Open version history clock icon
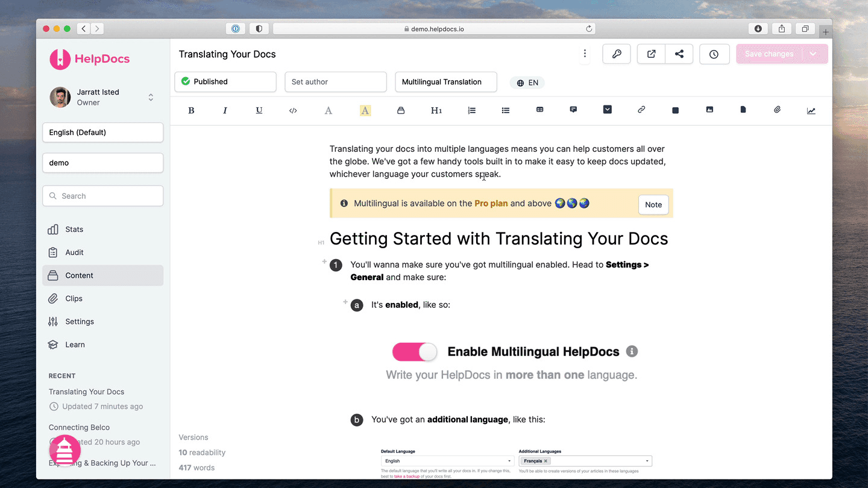Image resolution: width=868 pixels, height=488 pixels. click(714, 54)
